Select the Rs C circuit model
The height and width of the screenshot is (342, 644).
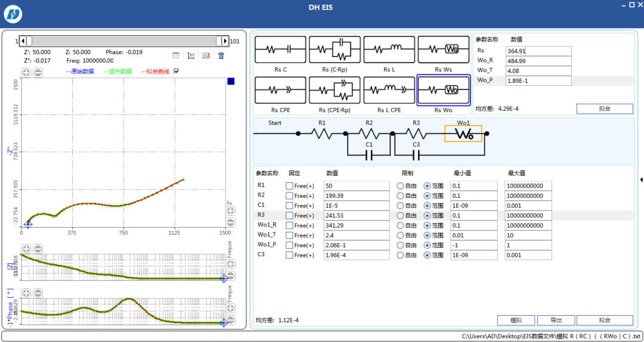point(280,49)
